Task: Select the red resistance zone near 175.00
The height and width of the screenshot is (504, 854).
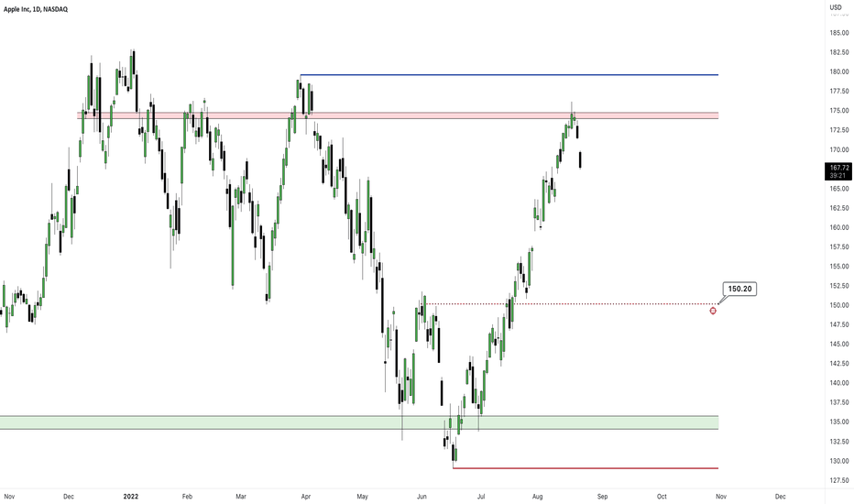Action: 398,115
